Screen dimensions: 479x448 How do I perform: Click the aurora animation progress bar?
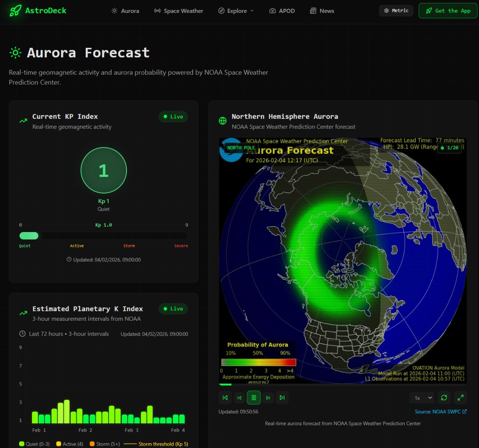tap(342, 385)
